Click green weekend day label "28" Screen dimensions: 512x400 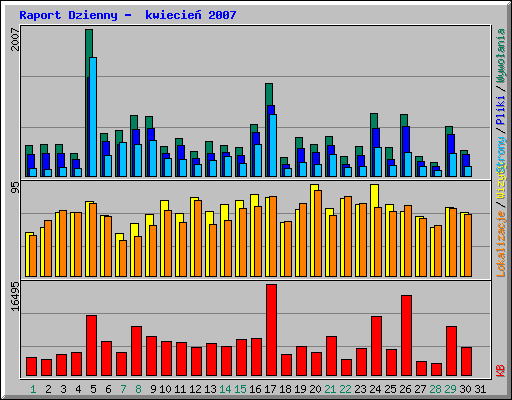(x=435, y=389)
